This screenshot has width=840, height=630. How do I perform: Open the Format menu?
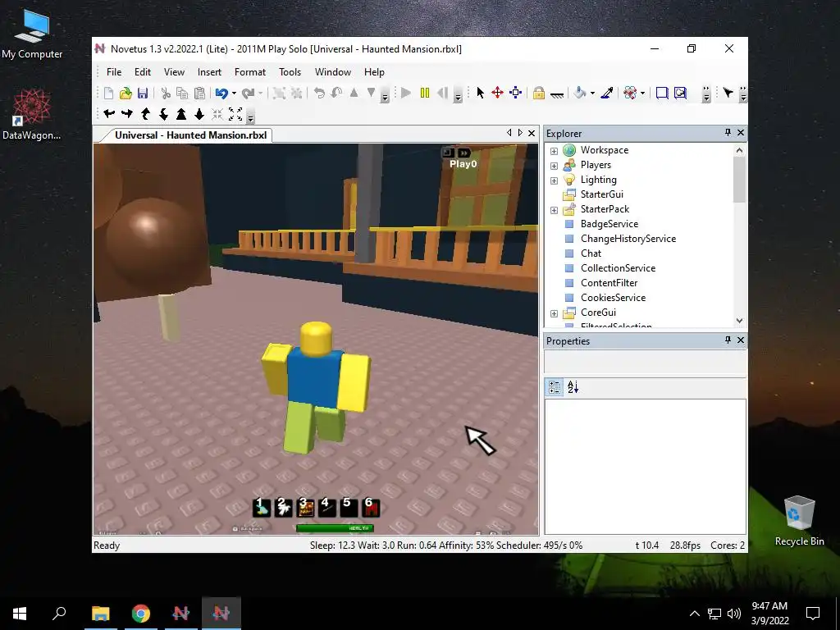(249, 72)
